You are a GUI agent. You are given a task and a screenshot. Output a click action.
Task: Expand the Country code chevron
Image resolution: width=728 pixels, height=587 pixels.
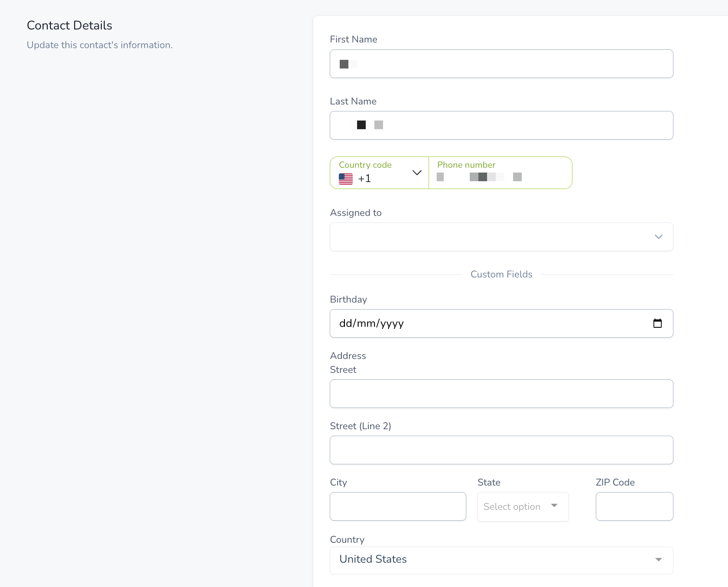[x=417, y=173]
